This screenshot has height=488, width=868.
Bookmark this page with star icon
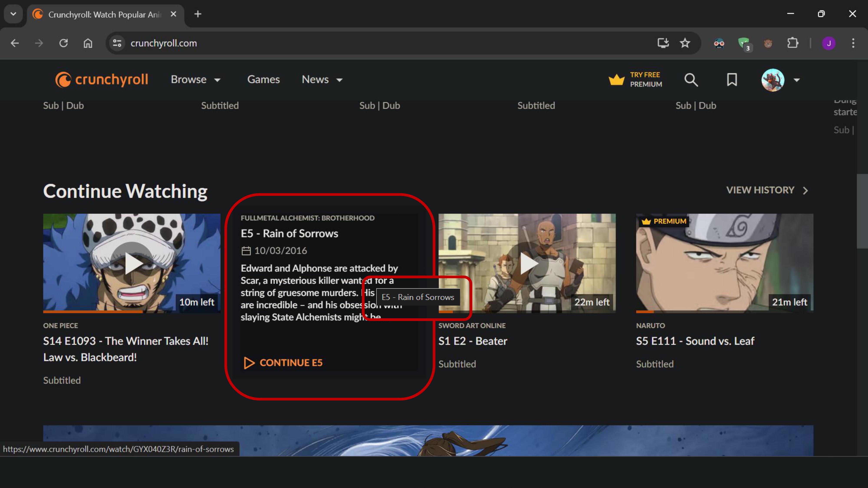point(685,43)
